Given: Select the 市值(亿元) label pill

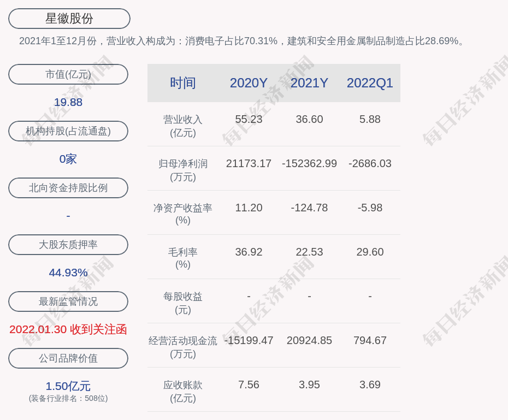Looking at the screenshot, I should pyautogui.click(x=68, y=74).
